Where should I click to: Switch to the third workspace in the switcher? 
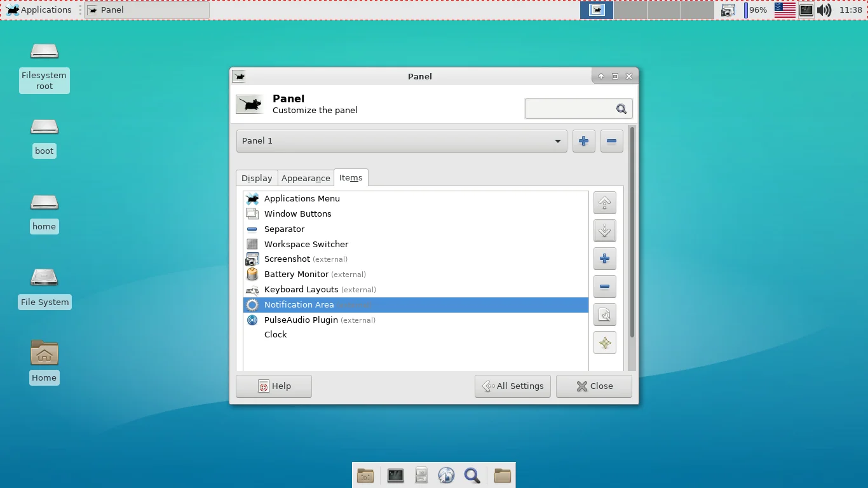(663, 10)
